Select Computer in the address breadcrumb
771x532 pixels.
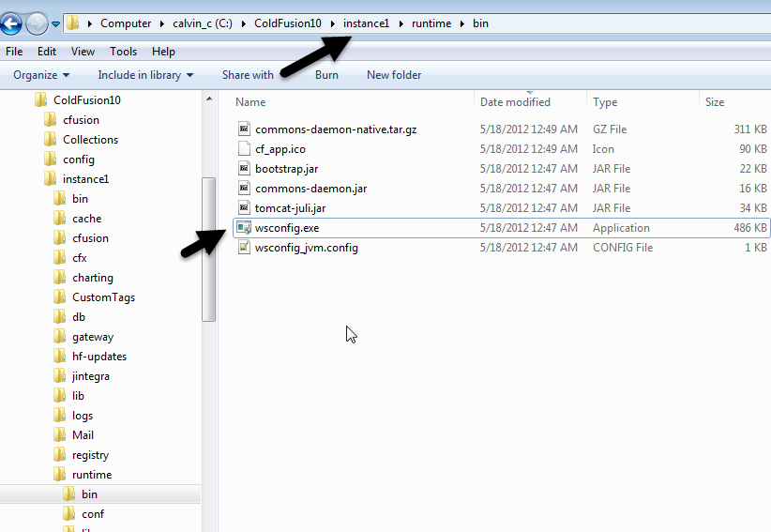point(126,23)
